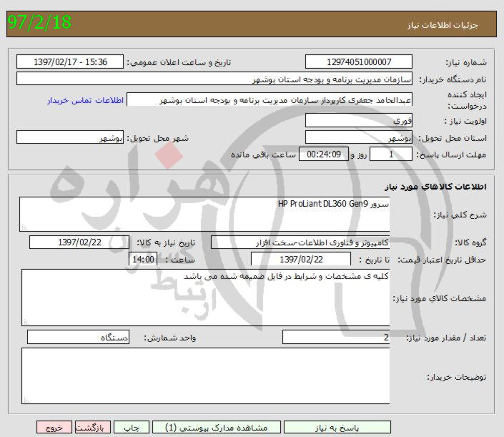Screen dimensions: 504x437
Task: Click the delivery city field 'بوشهر'
Action: 70,137
